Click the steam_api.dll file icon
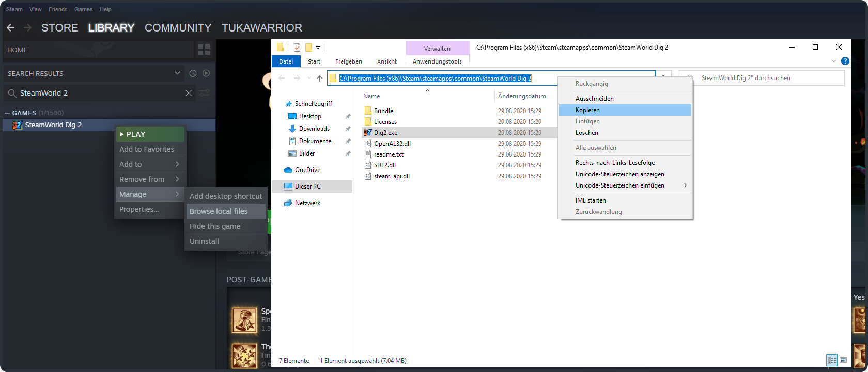 click(x=368, y=176)
